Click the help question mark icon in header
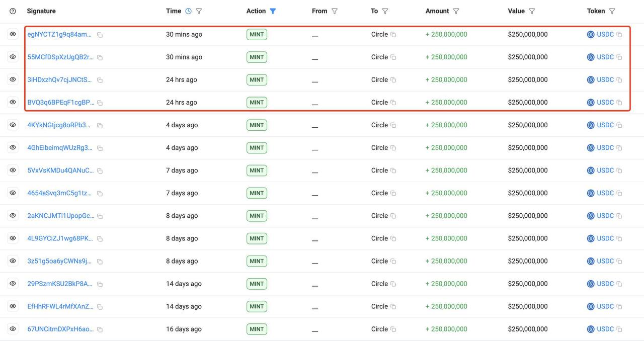 13,11
